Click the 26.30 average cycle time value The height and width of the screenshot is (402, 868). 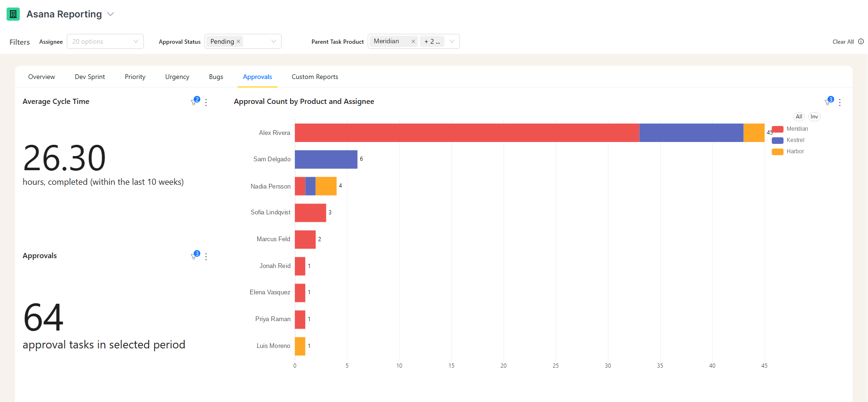(64, 158)
